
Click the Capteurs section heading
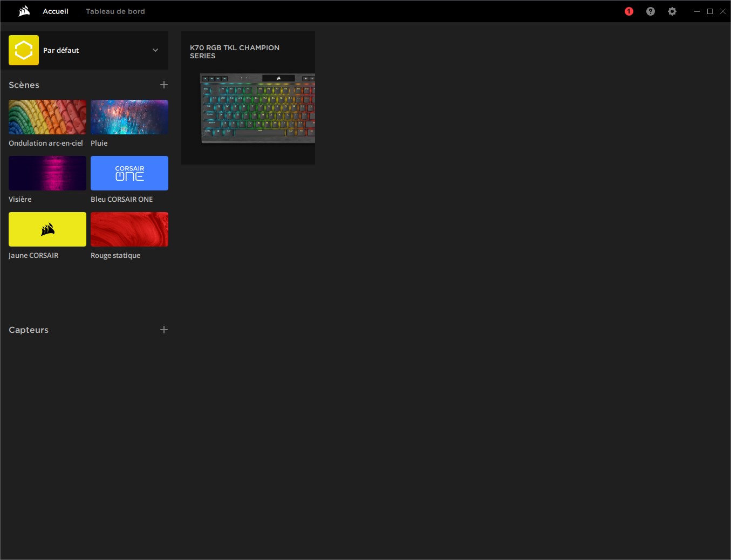tap(29, 330)
